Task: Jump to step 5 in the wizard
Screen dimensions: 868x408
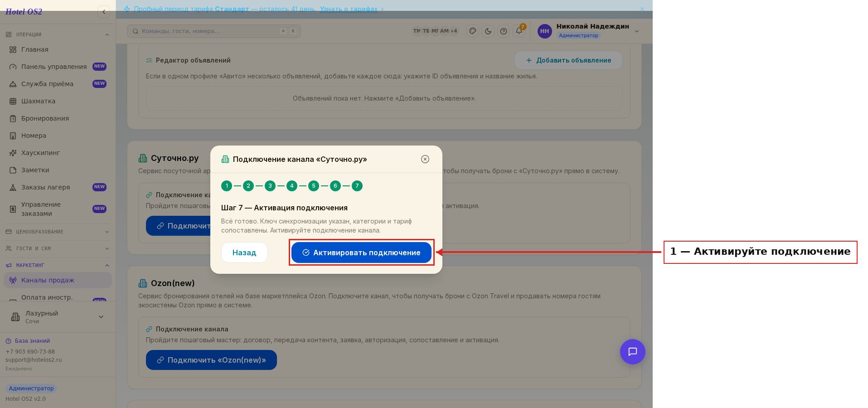Action: (x=314, y=186)
